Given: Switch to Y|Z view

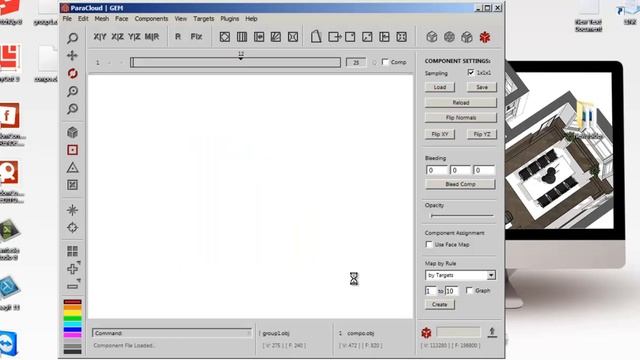Looking at the screenshot, I should 134,37.
